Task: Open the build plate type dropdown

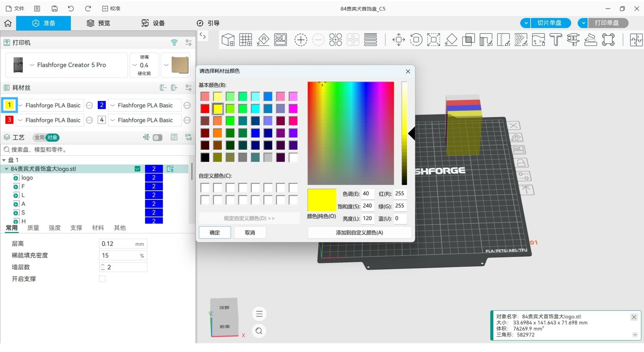Action: [176, 65]
